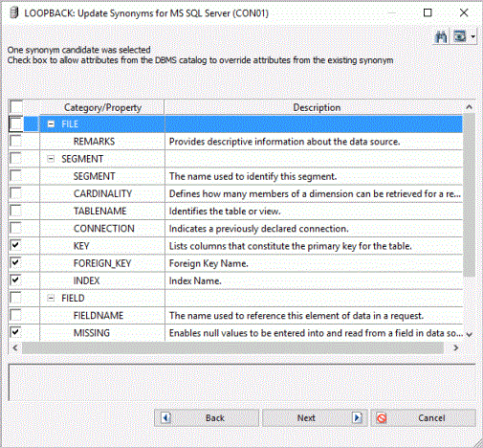Check the TABLENAME checkbox
Viewport: 483px width, 448px height.
(x=16, y=211)
